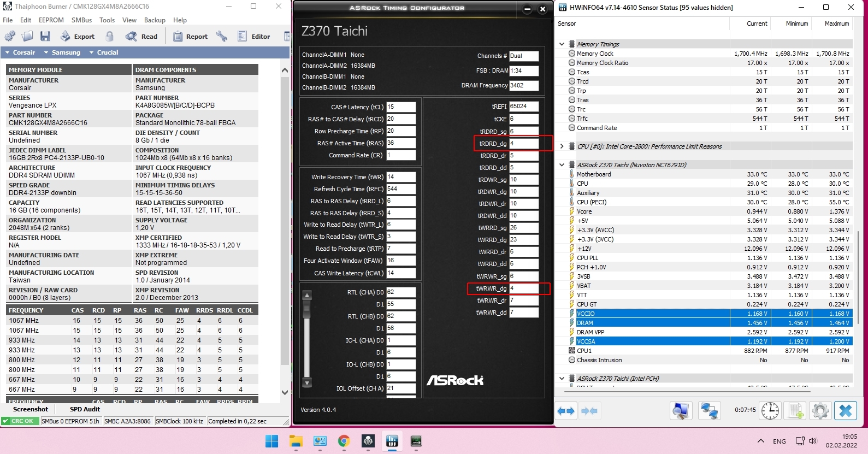Select the VCCIO sensor row in HWiNFO
This screenshot has height=454, width=868.
[709, 314]
